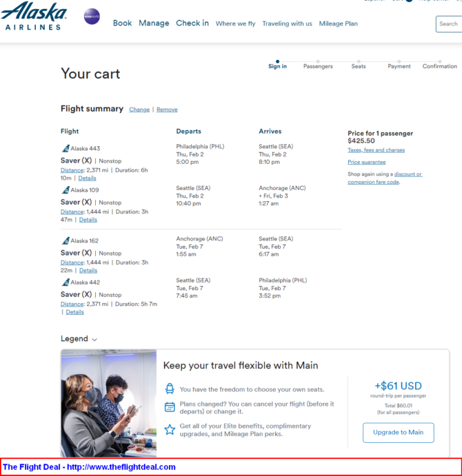Image resolution: width=462 pixels, height=476 pixels.
Task: Open Details for Alaska 162 flight
Action: click(x=88, y=271)
